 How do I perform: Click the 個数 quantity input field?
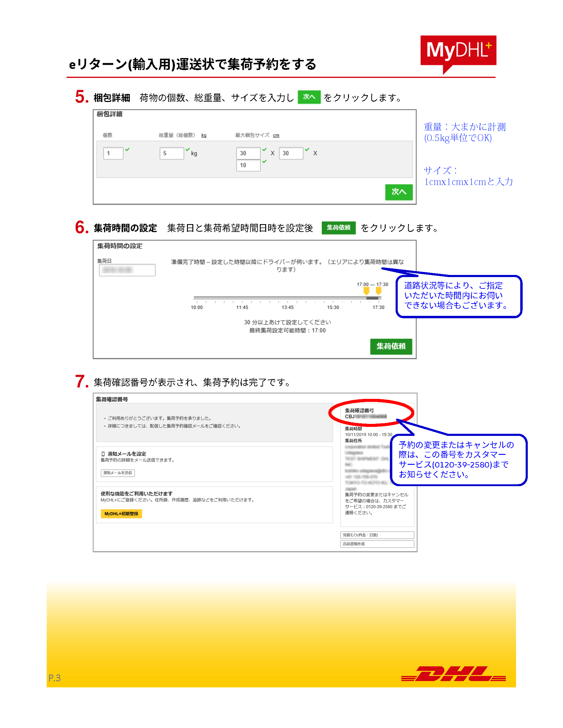(113, 153)
